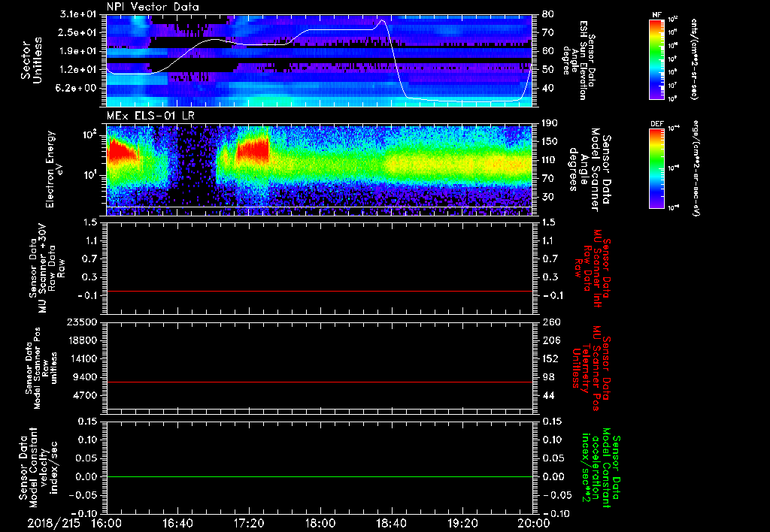Click the red electron burst near 17:20

pyautogui.click(x=253, y=150)
